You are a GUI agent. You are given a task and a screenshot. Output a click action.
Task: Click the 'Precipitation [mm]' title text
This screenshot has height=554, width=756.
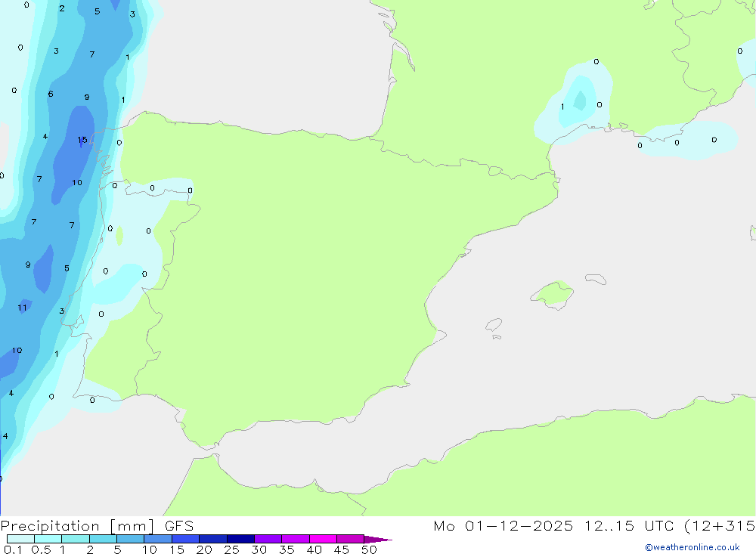tap(78, 526)
